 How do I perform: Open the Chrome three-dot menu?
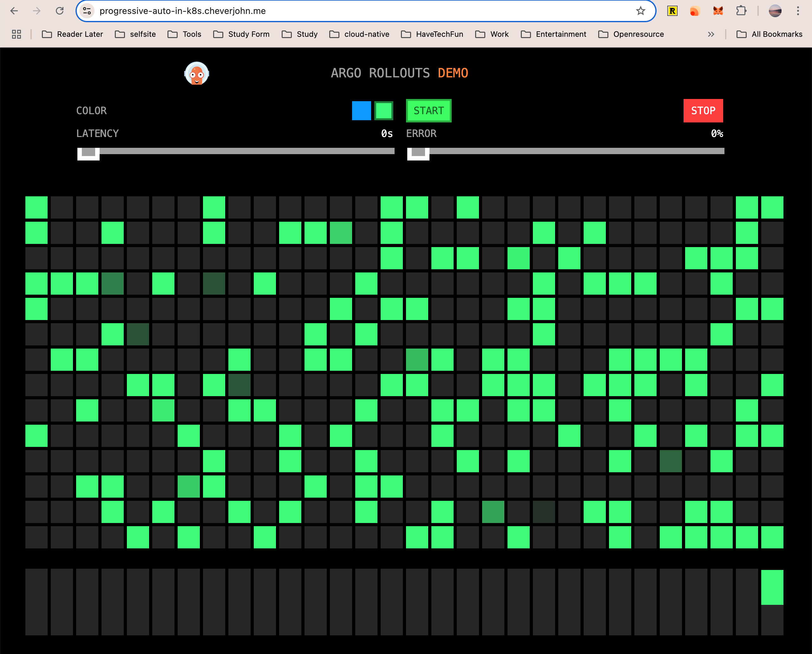[x=798, y=11]
